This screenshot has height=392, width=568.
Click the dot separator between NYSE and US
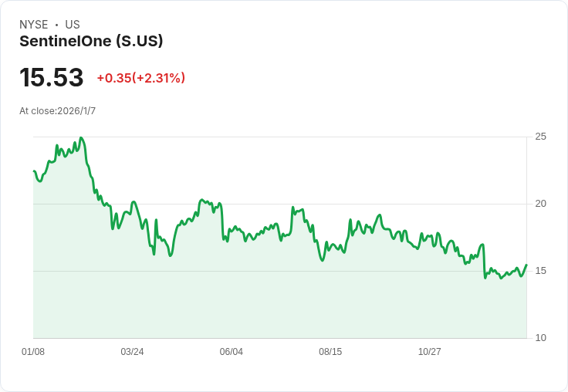pyautogui.click(x=56, y=25)
